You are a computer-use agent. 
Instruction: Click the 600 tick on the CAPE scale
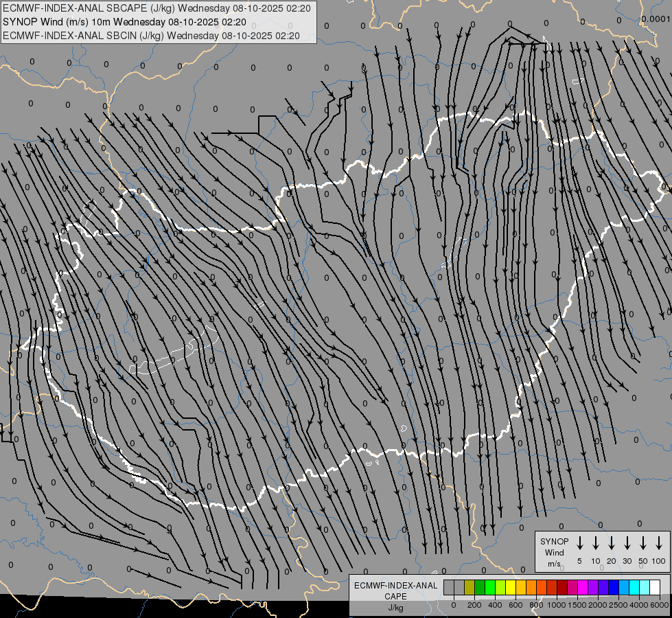point(515,605)
